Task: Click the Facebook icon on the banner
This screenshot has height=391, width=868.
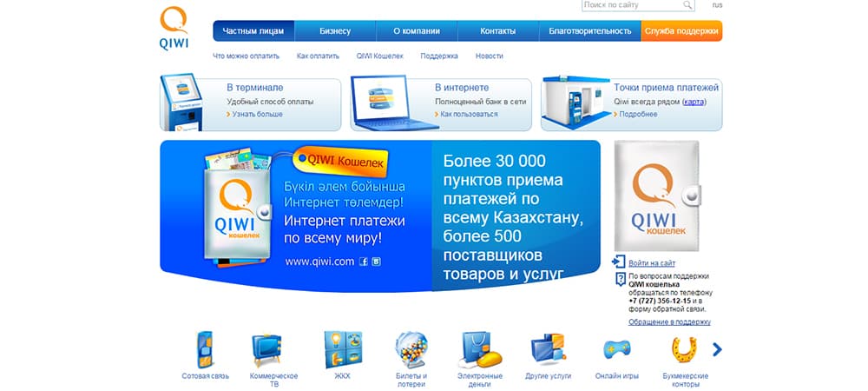Action: 364,262
